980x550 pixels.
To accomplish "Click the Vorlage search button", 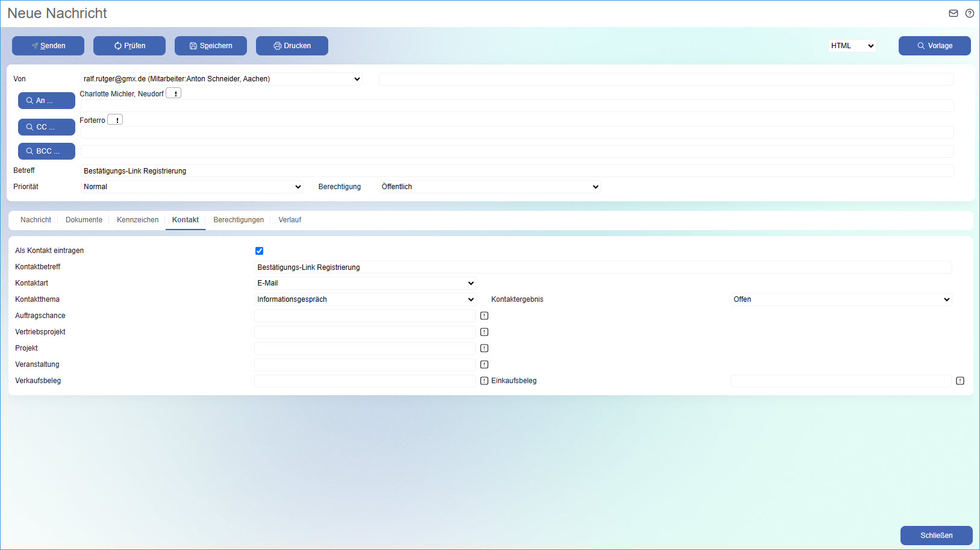I will 934,46.
